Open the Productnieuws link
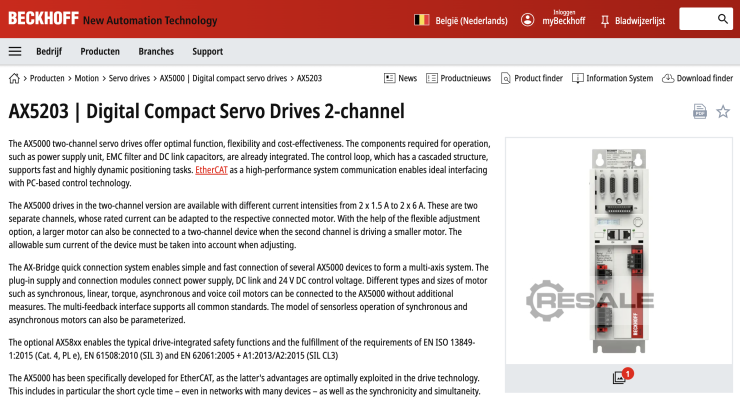Viewport: 740px width, 405px height. [465, 78]
